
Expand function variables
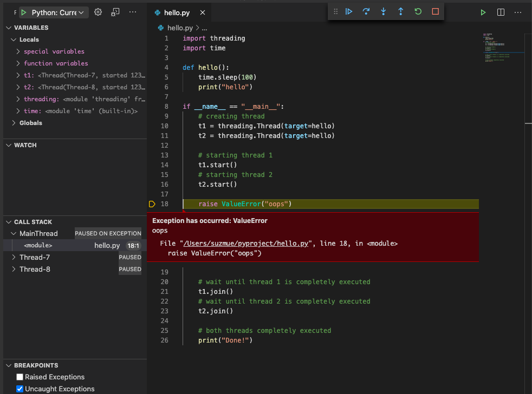[18, 63]
